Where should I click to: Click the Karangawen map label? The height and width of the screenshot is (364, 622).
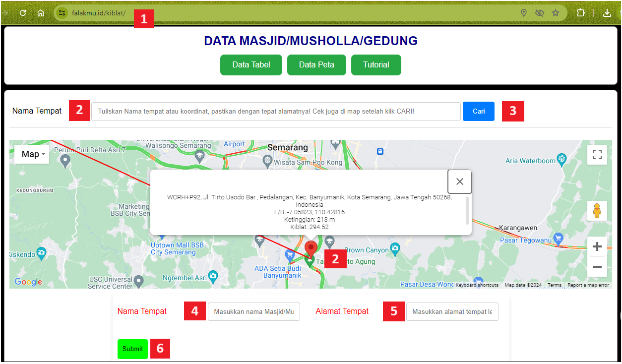pyautogui.click(x=518, y=228)
